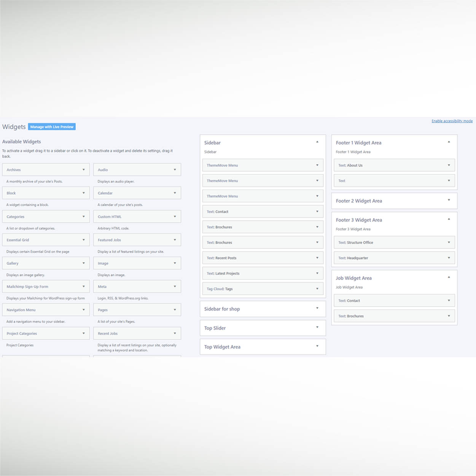Expand the Mailchimp Sign-Up Form widget
Screen dimensions: 476x476
pos(84,287)
